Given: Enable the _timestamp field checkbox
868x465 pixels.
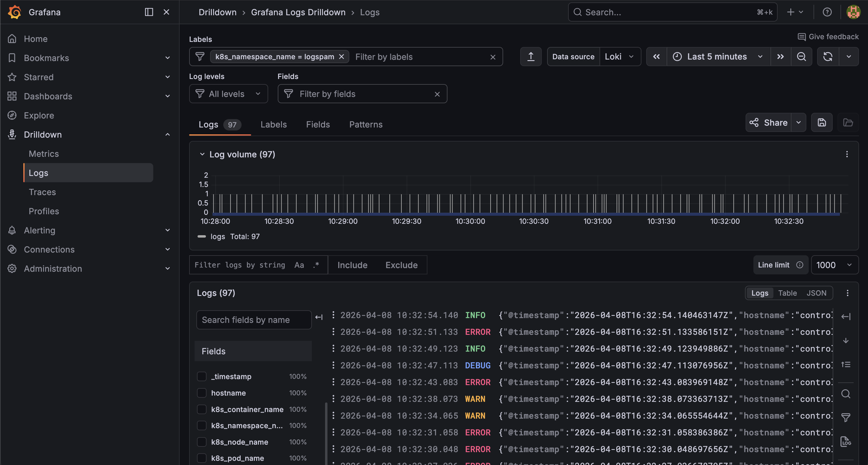Looking at the screenshot, I should [x=201, y=376].
